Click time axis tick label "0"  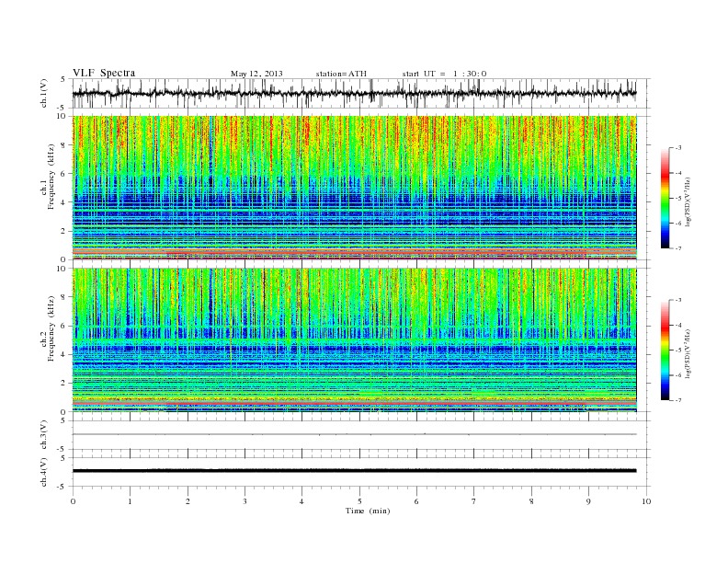coord(73,501)
